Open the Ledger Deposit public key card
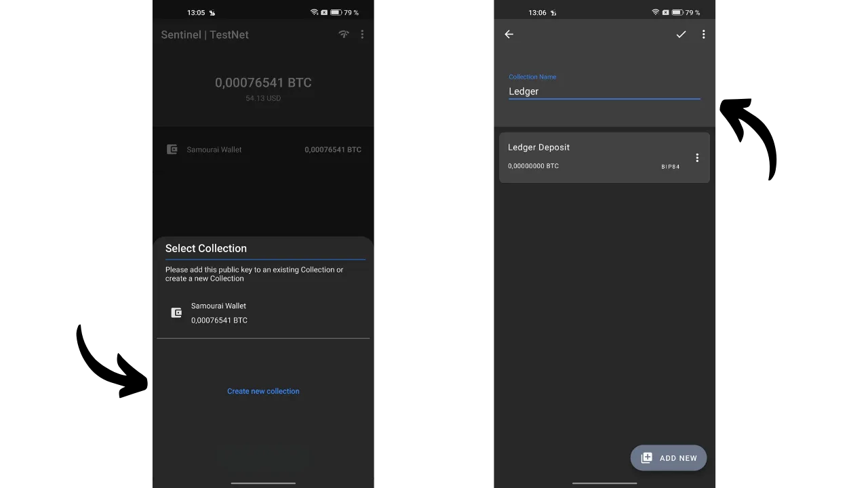Viewport: 868px width, 488px height. click(x=583, y=157)
